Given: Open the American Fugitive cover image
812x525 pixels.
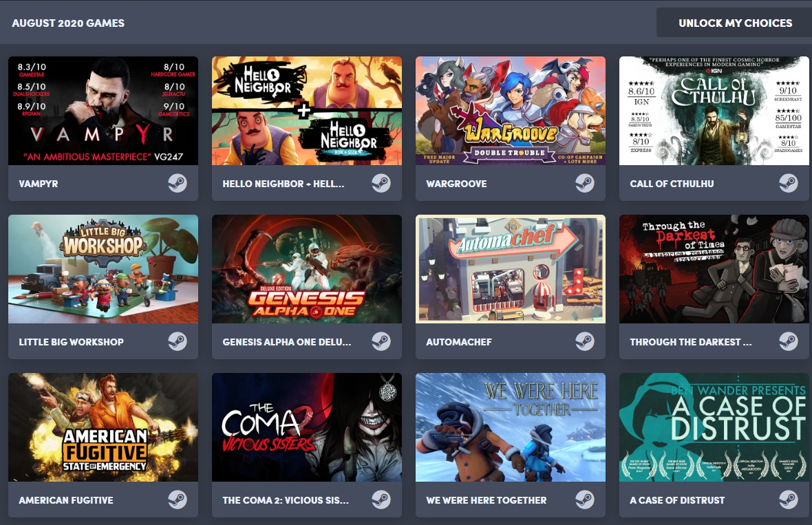Looking at the screenshot, I should point(103,428).
